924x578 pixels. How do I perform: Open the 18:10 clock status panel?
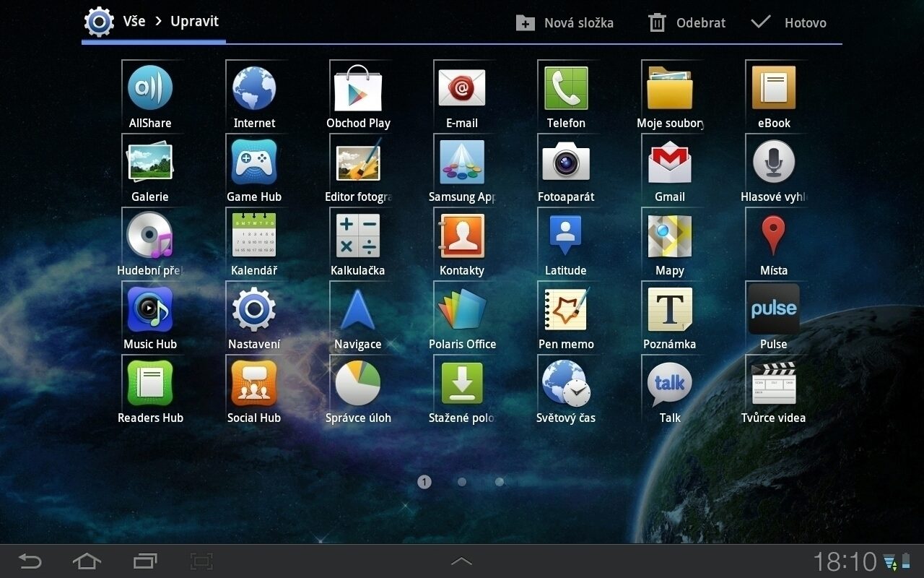[845, 561]
